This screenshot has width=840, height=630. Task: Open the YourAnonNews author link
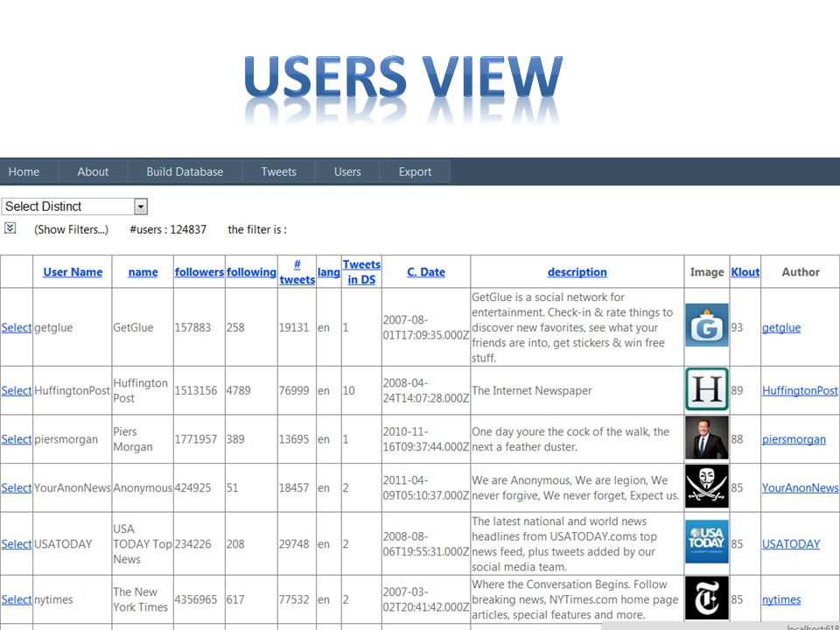(800, 487)
